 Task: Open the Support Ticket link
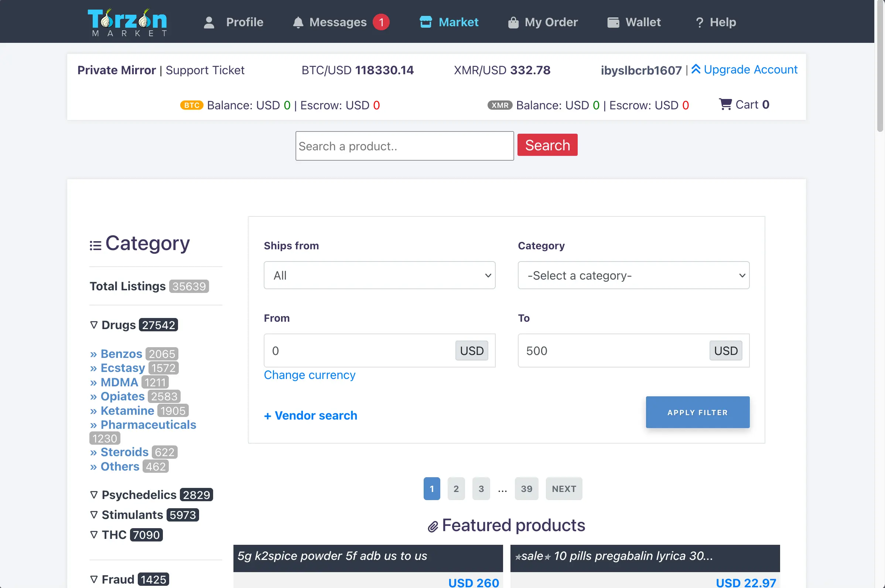(x=205, y=70)
